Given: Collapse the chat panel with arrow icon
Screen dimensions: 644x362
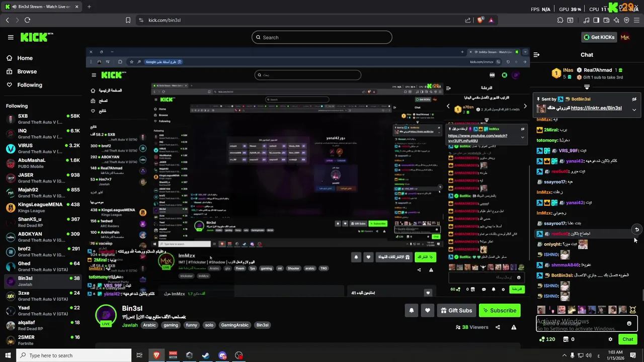Looking at the screenshot, I should click(536, 55).
